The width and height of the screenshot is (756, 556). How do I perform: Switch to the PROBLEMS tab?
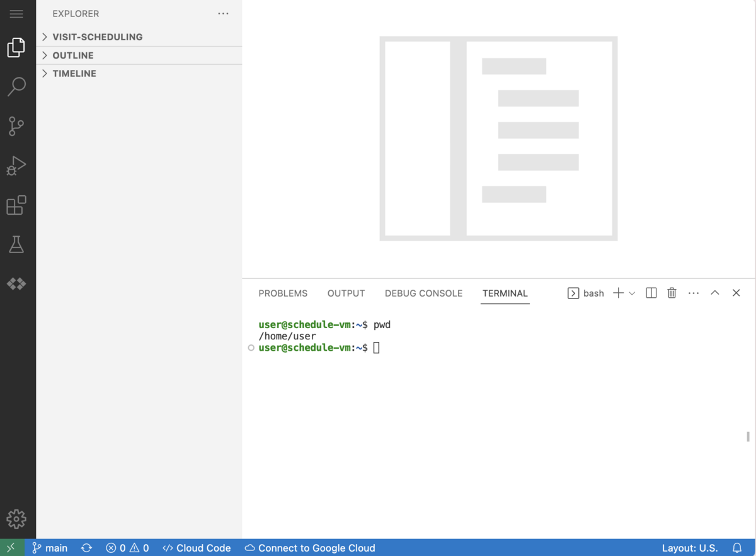(283, 293)
